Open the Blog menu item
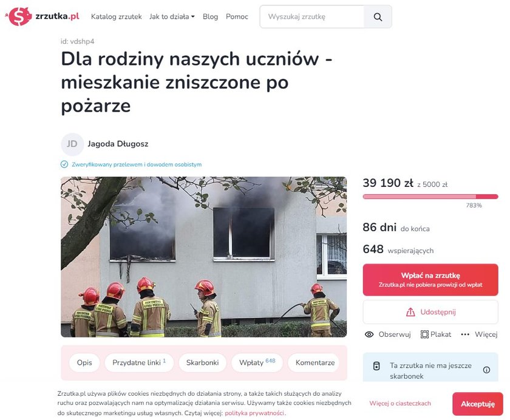Viewport: 510px width, 420px height. tap(210, 16)
